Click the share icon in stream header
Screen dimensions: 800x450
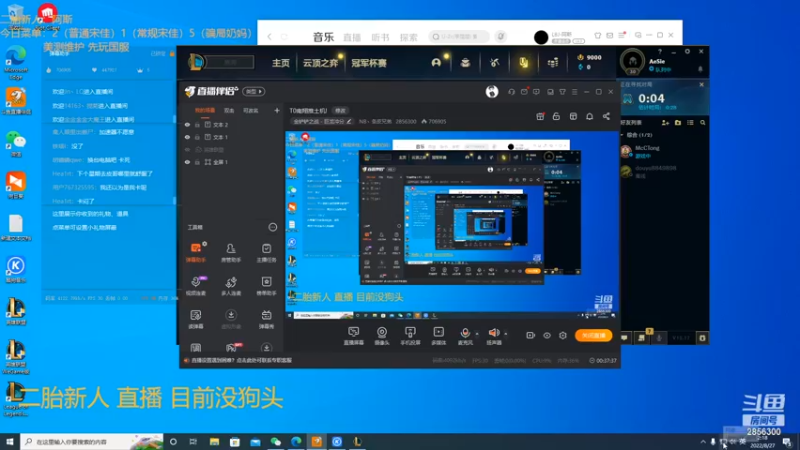pyautogui.click(x=606, y=116)
